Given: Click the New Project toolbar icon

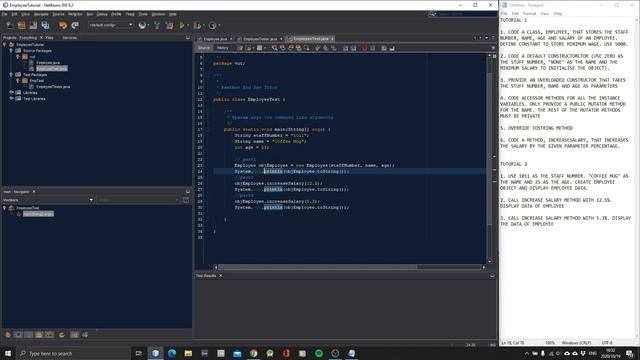Looking at the screenshot, I should coord(22,25).
